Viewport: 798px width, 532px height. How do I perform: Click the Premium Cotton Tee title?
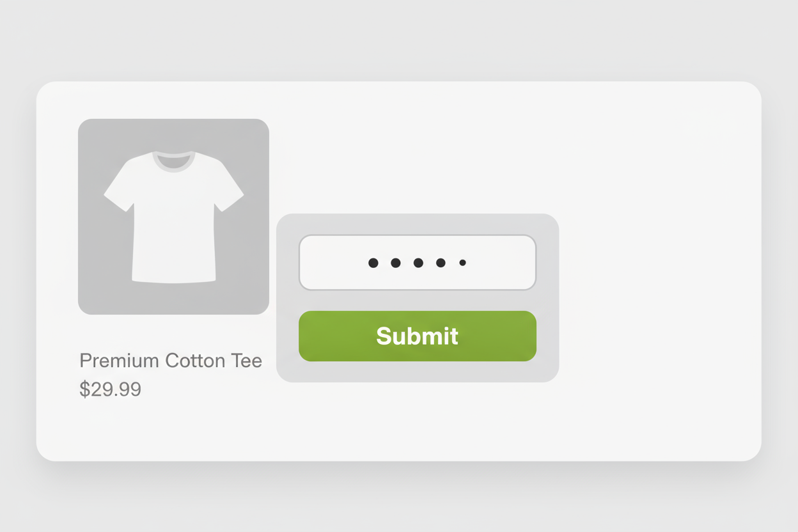click(170, 361)
